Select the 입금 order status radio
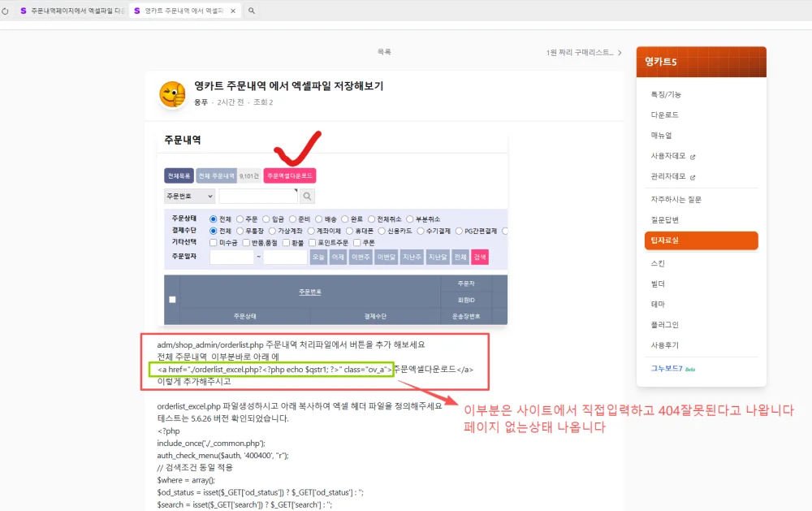This screenshot has height=511, width=812. click(x=266, y=219)
